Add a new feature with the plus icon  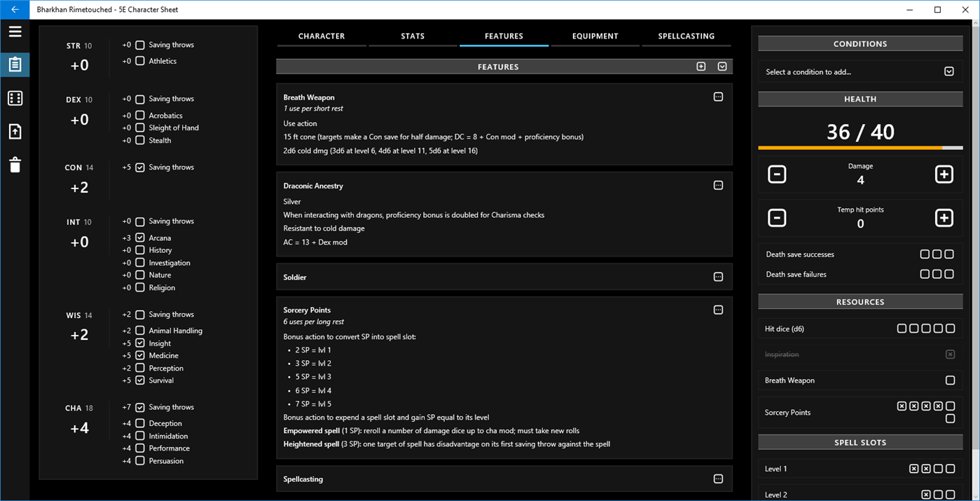tap(701, 66)
